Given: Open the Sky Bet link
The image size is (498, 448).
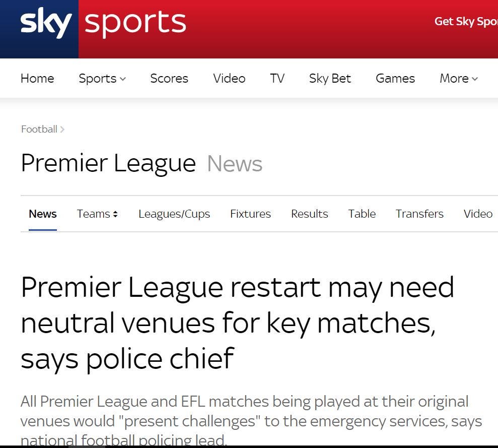Looking at the screenshot, I should (x=330, y=79).
